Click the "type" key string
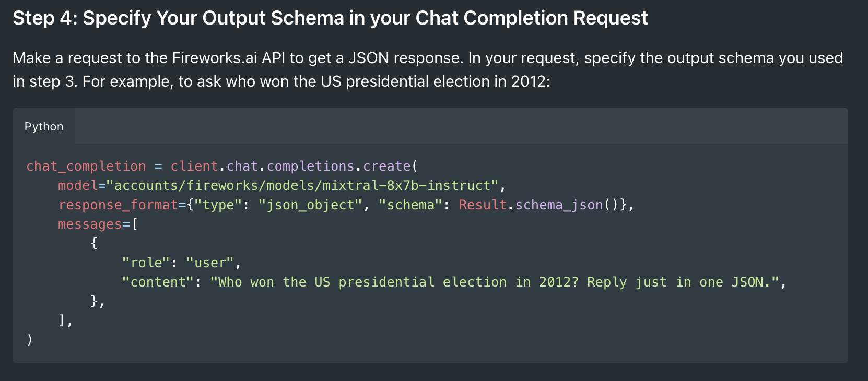Viewport: 868px width, 381px height. coord(218,205)
